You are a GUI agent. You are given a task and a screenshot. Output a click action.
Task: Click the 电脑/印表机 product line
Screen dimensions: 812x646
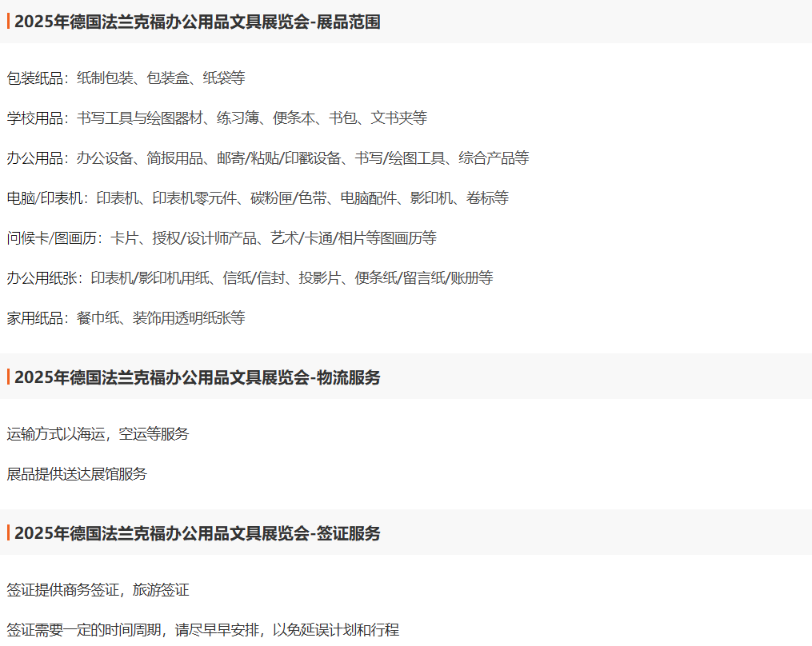click(258, 197)
